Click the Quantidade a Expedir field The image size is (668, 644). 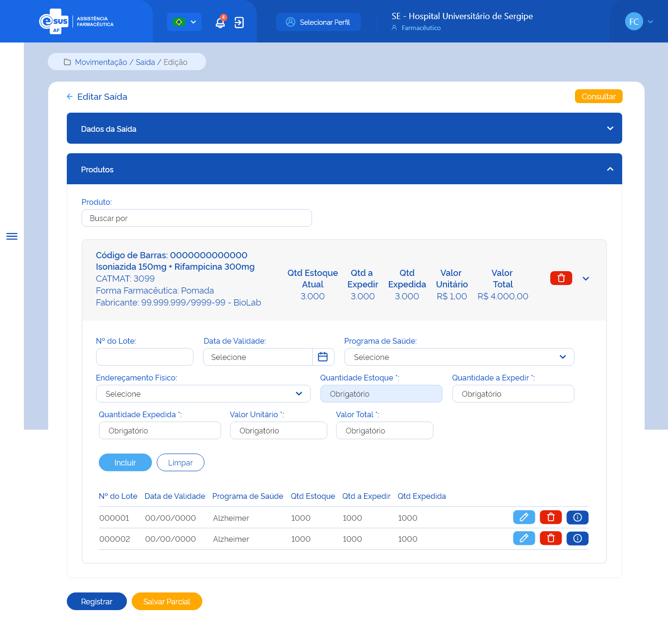(x=513, y=394)
